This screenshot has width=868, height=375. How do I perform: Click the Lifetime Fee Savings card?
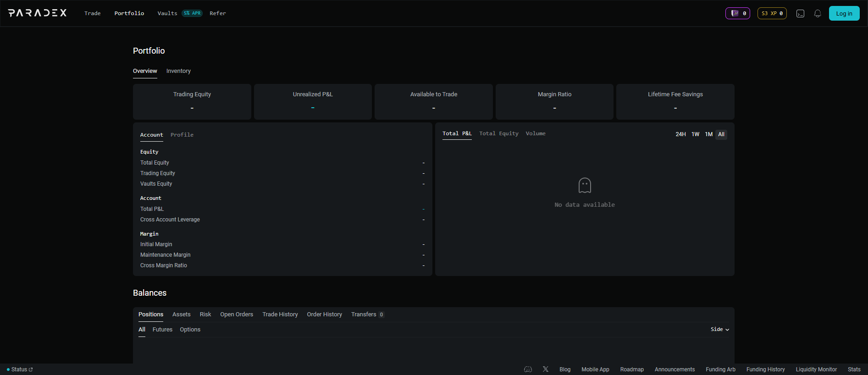tap(675, 102)
